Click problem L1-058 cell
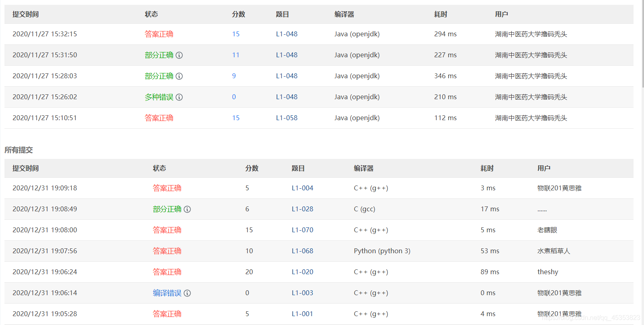644x325 pixels. [286, 118]
